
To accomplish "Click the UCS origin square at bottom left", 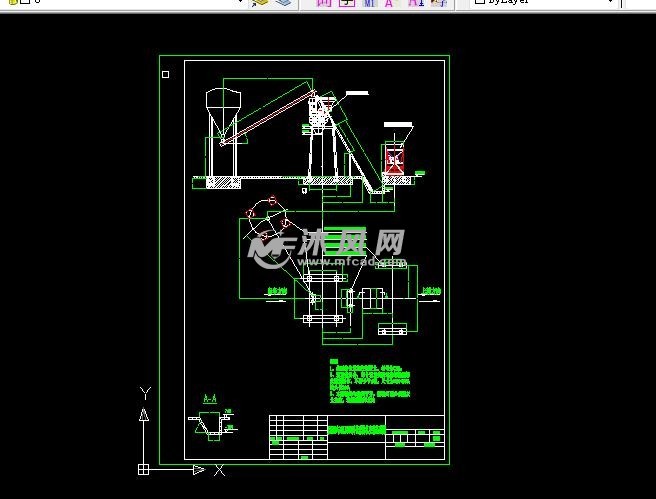I will pos(144,468).
